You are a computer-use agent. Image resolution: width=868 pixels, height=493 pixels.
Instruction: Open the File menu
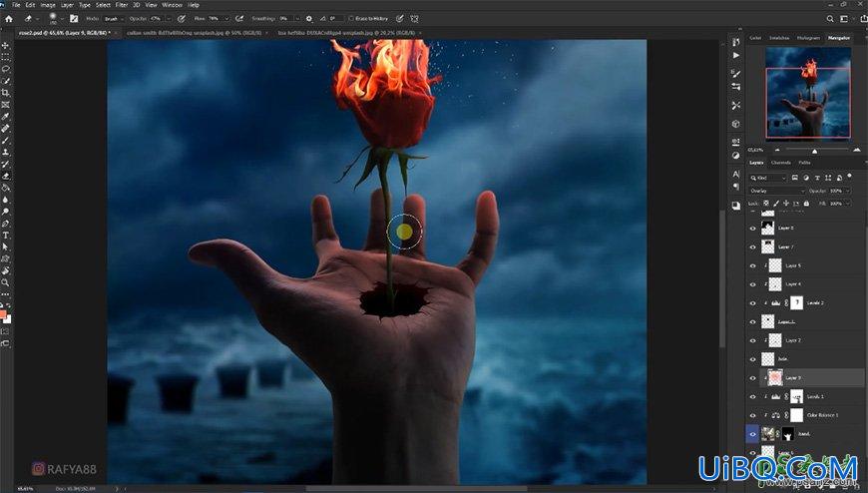click(16, 4)
